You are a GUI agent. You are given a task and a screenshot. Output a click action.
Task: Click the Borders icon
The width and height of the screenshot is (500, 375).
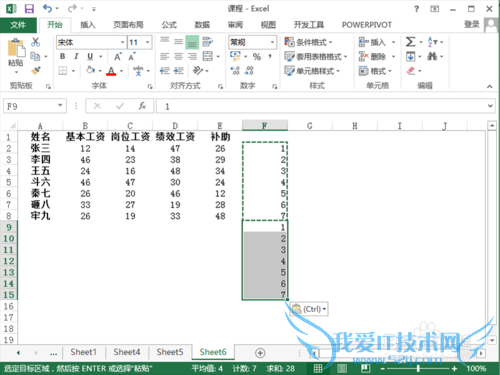pyautogui.click(x=62, y=71)
